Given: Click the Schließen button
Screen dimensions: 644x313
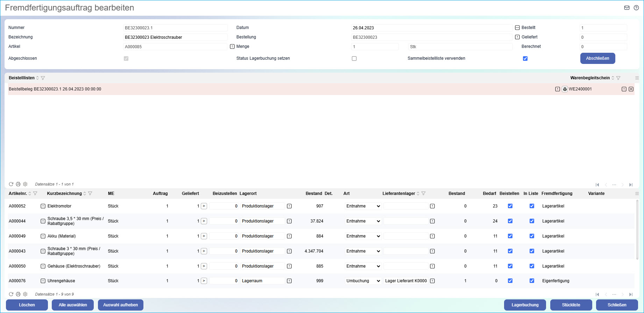Looking at the screenshot, I should pos(617,305).
